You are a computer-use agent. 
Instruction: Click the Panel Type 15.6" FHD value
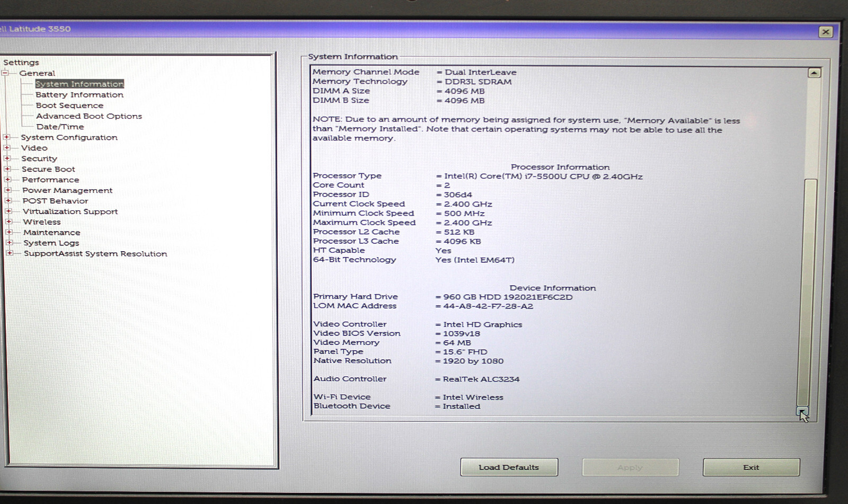pos(465,351)
